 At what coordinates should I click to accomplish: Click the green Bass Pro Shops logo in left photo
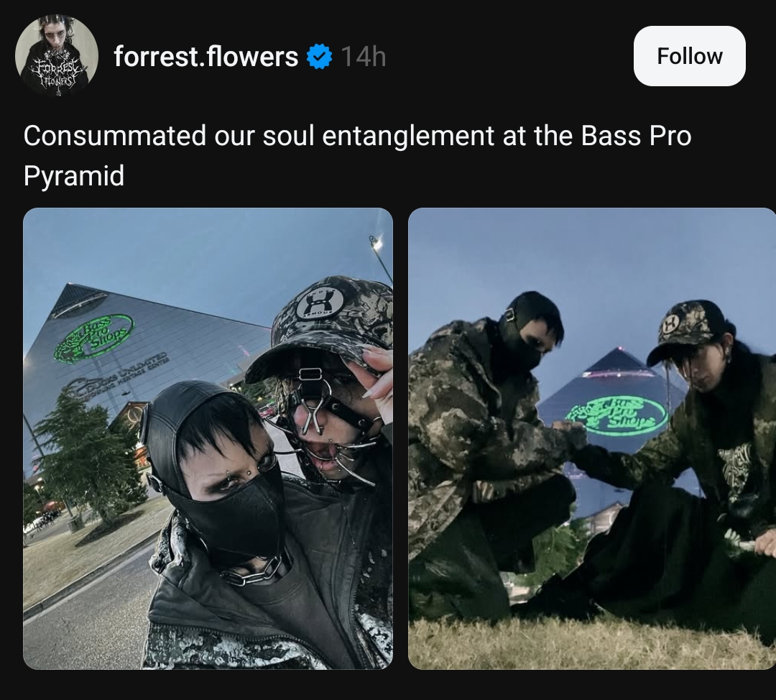pyautogui.click(x=94, y=338)
